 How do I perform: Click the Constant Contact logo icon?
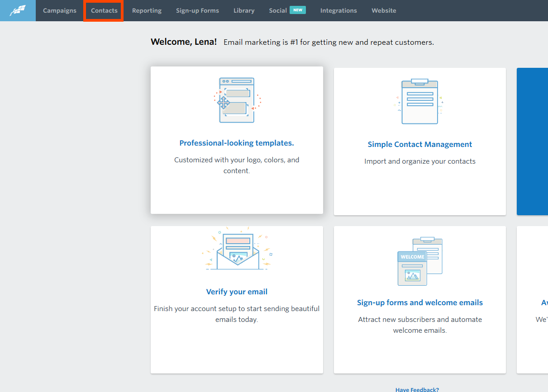click(18, 10)
